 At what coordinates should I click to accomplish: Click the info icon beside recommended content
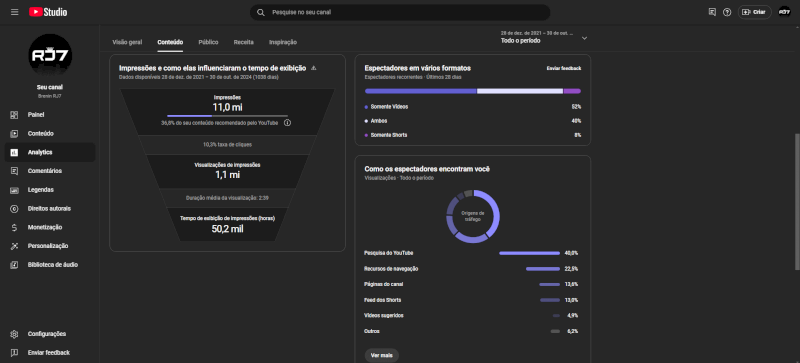coord(287,123)
